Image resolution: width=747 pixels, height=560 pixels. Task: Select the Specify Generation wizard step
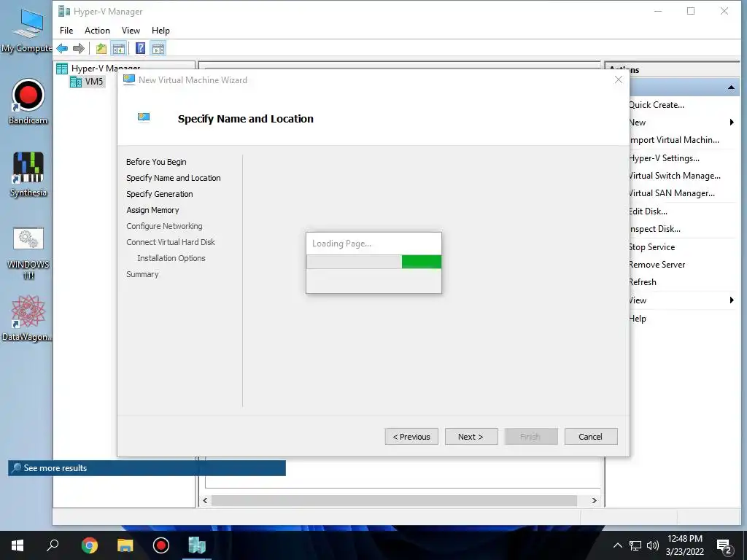pos(160,194)
